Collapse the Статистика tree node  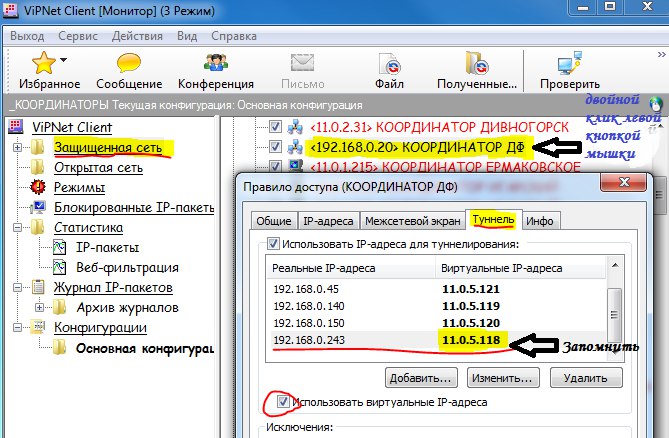pyautogui.click(x=17, y=227)
